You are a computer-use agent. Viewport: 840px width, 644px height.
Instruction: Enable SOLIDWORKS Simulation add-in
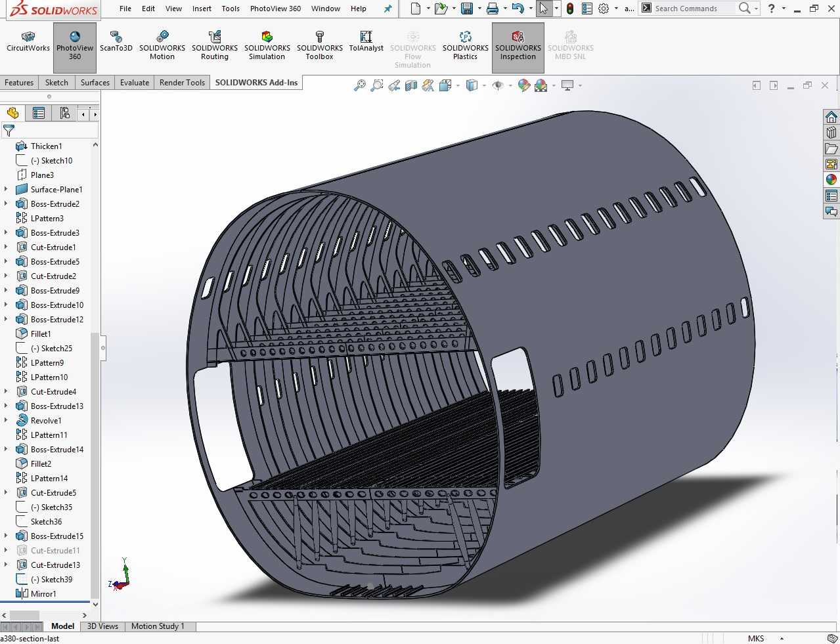[x=267, y=46]
